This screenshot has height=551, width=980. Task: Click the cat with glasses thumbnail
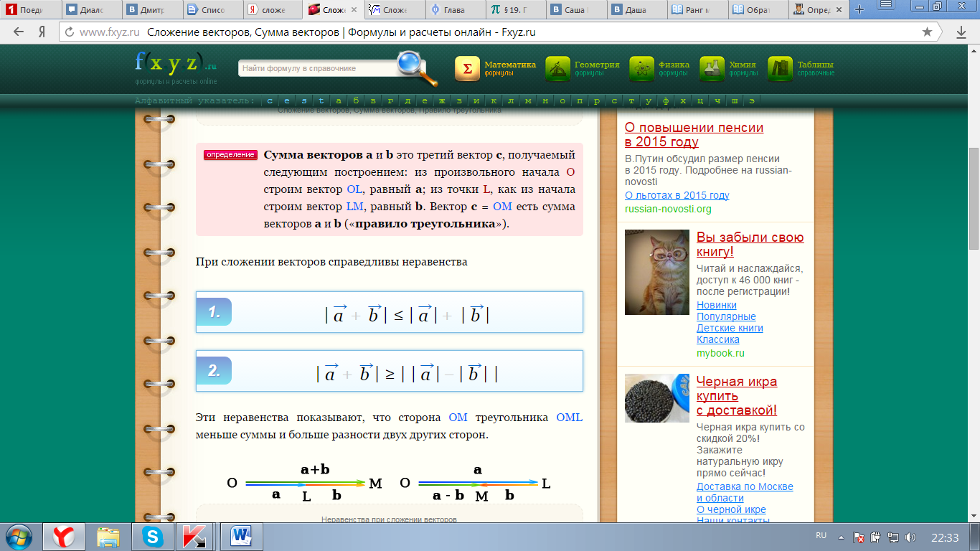656,272
